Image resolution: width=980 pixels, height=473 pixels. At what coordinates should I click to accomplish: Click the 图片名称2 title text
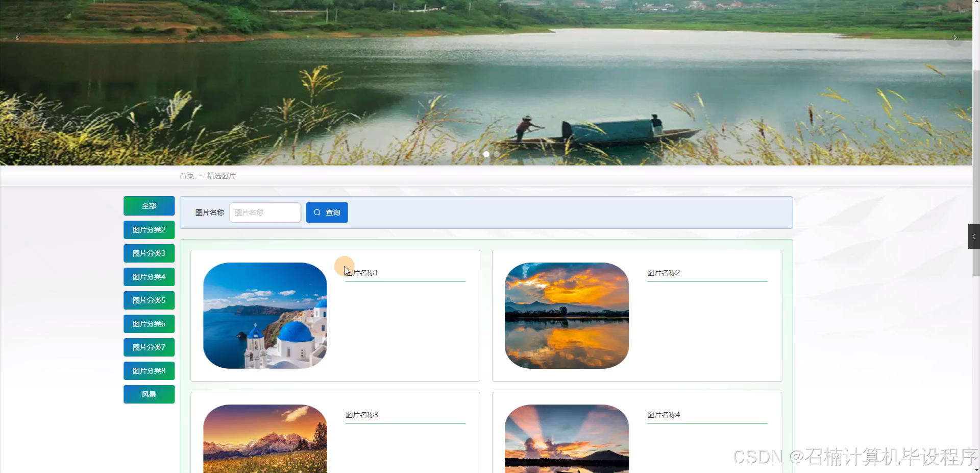(x=664, y=273)
